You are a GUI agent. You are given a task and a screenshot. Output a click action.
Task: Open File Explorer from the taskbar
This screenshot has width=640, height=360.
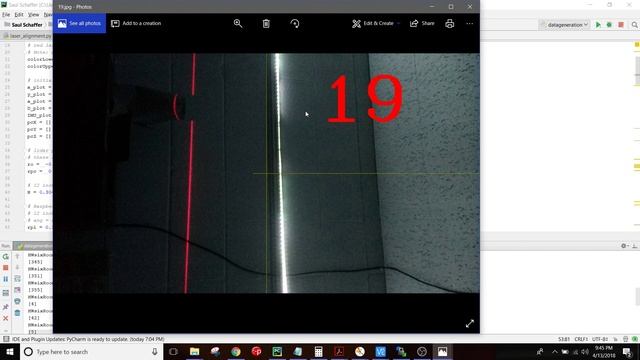[x=195, y=352]
